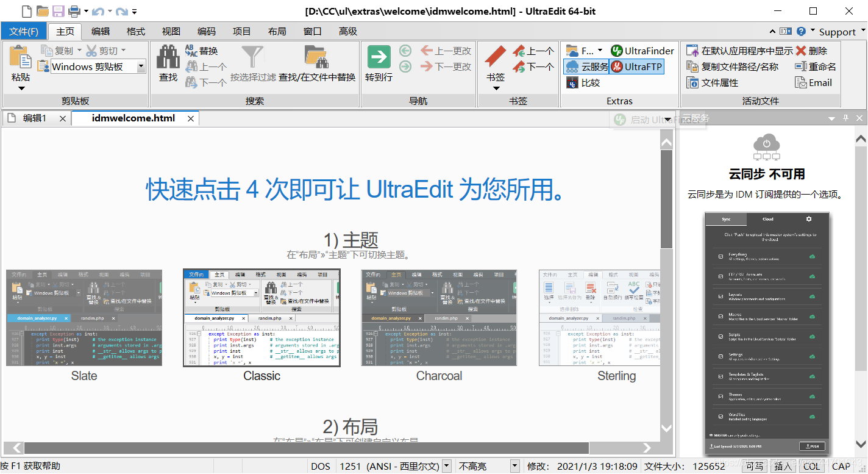The height and width of the screenshot is (474, 868).
Task: Open the Windows 剪贴板 clipboard dropdown
Action: click(141, 66)
